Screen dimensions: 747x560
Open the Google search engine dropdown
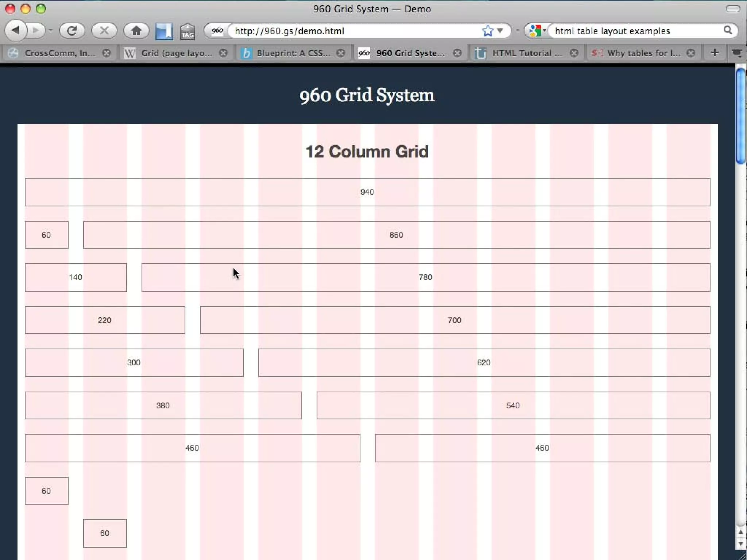(x=537, y=31)
